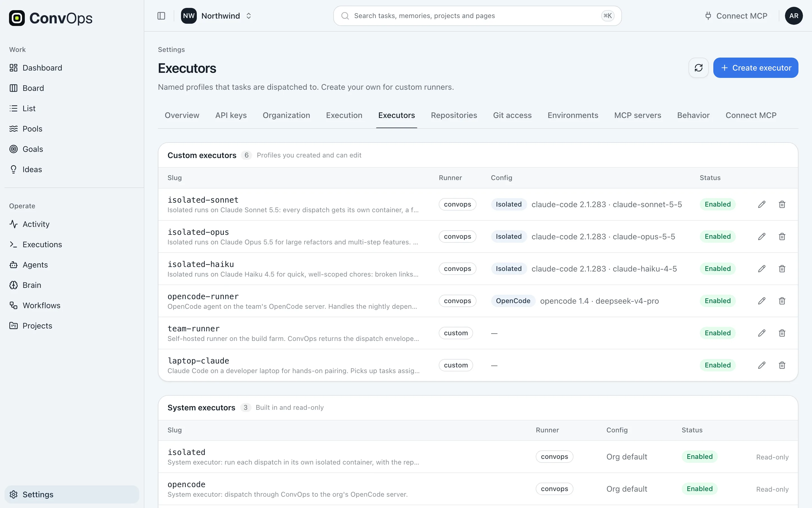Go to Executions in the sidebar

point(72,245)
